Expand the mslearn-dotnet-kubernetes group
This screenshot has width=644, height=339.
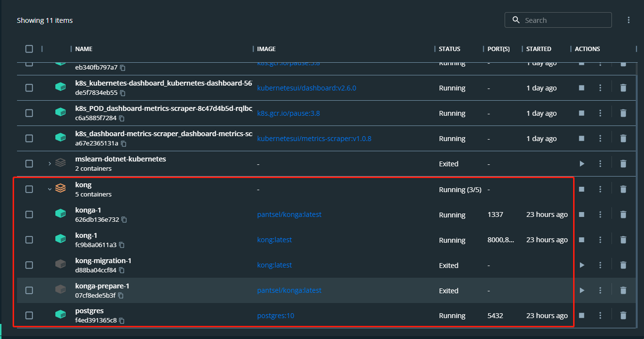coord(50,164)
